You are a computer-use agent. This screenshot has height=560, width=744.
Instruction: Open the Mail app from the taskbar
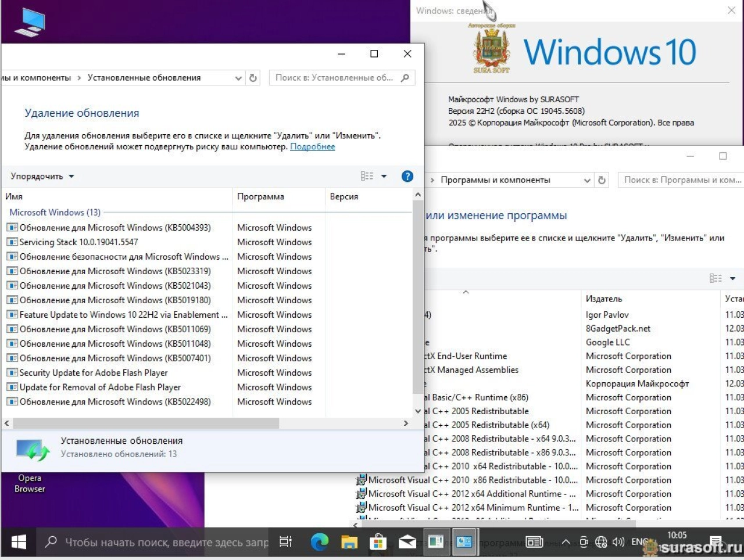407,543
